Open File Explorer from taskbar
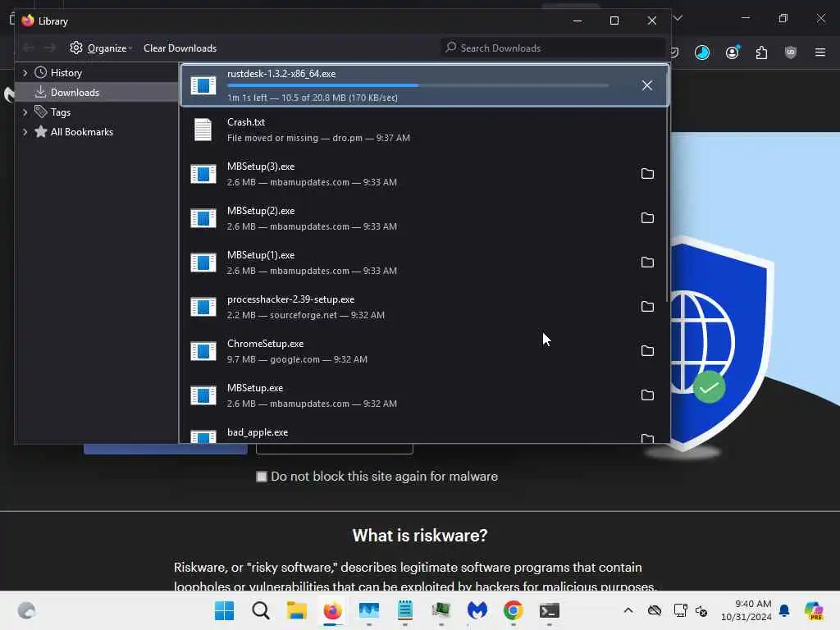Viewport: 840px width, 630px height. [x=297, y=610]
